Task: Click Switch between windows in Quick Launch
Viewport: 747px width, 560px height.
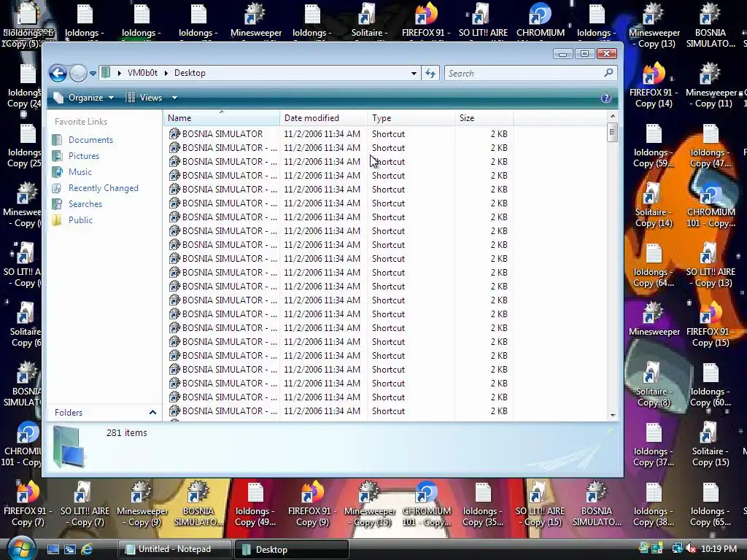Action: [70, 549]
